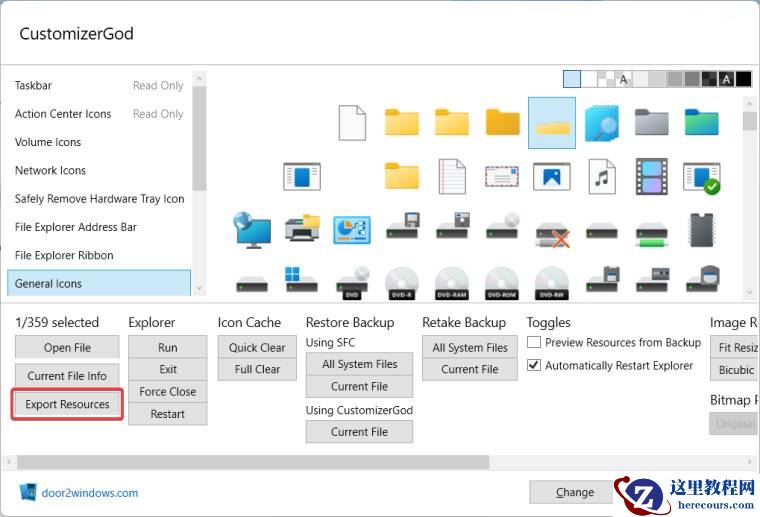This screenshot has height=517, width=760.
Task: Uncheck Automatically Restart Explorer
Action: [x=534, y=366]
